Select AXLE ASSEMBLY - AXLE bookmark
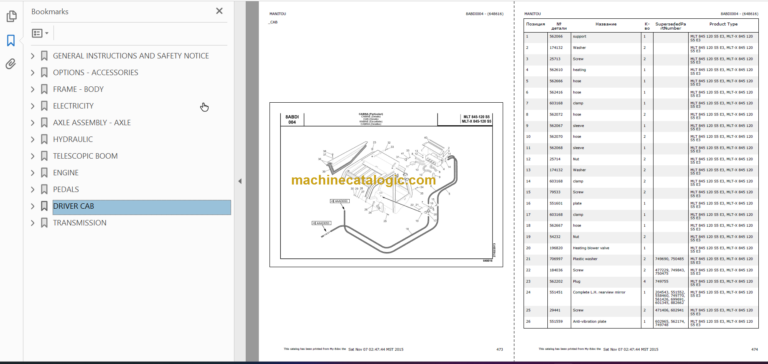 tap(92, 122)
